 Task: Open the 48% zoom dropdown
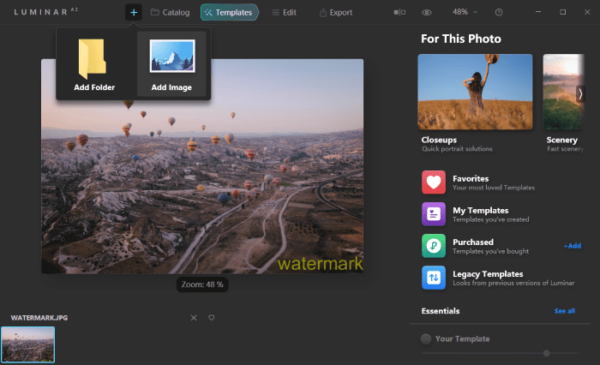click(465, 12)
